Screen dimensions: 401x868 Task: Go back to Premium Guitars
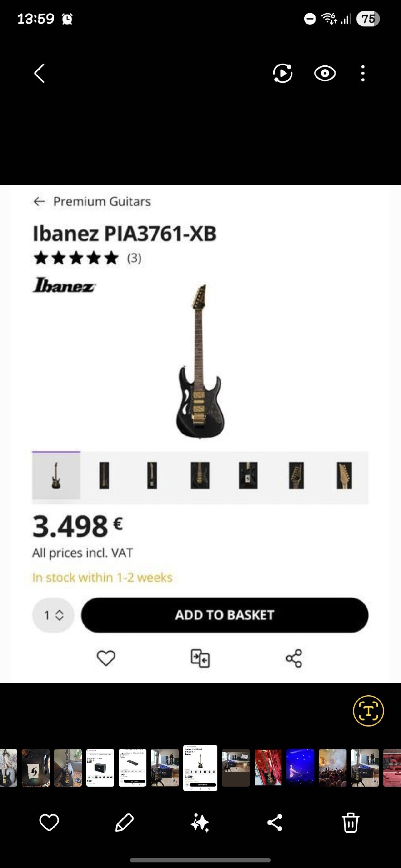92,202
